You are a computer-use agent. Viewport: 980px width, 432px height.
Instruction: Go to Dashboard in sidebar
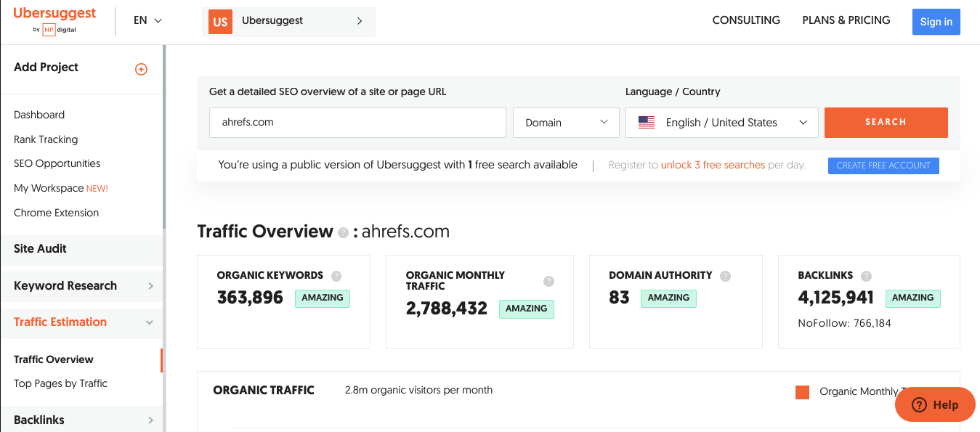tap(39, 115)
